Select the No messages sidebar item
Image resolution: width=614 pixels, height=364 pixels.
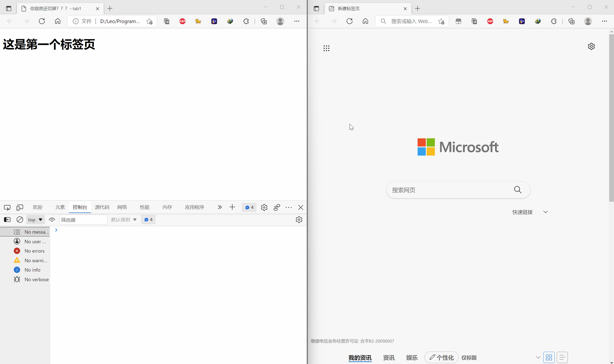(x=25, y=232)
